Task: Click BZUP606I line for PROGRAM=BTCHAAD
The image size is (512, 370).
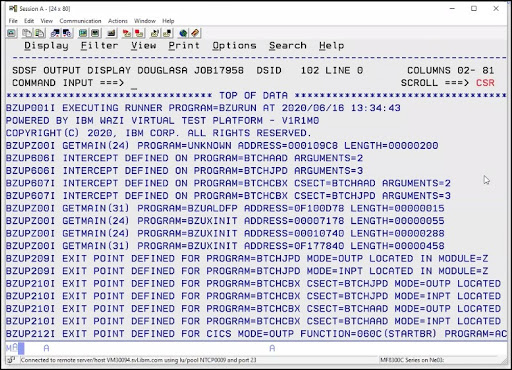Action: click(x=185, y=158)
